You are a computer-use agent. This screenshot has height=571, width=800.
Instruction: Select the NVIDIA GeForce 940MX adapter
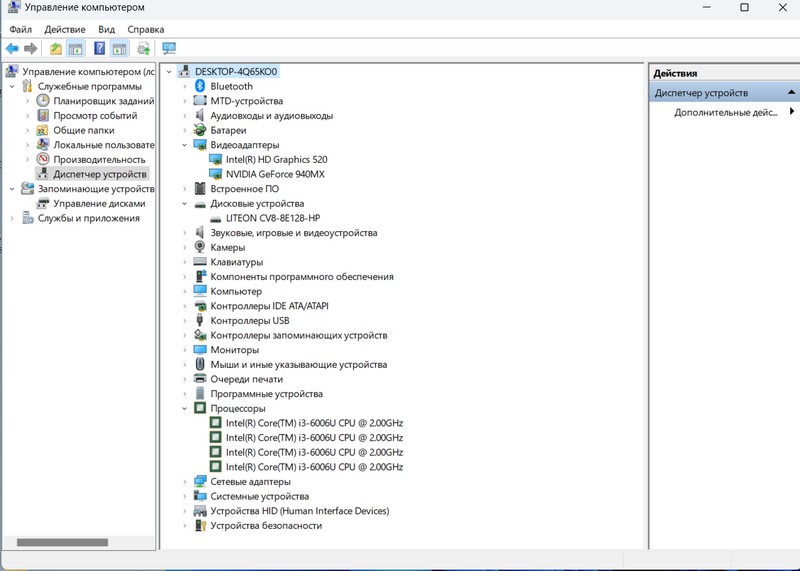coord(275,174)
